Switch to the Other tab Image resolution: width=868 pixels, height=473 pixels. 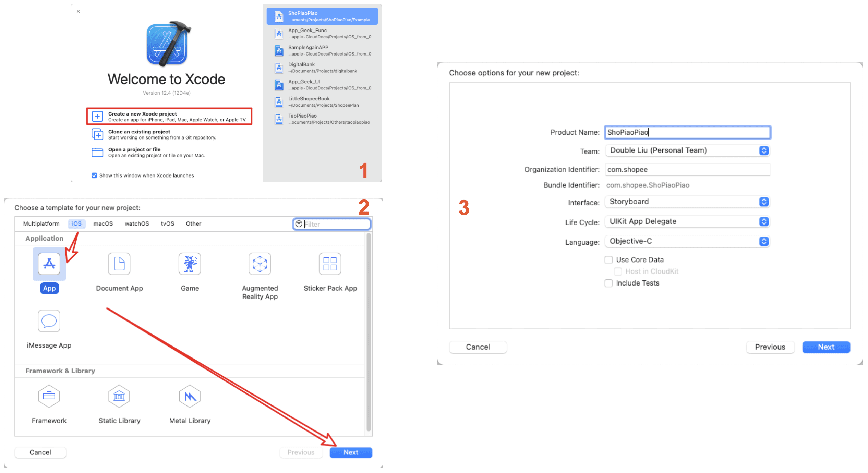(193, 223)
